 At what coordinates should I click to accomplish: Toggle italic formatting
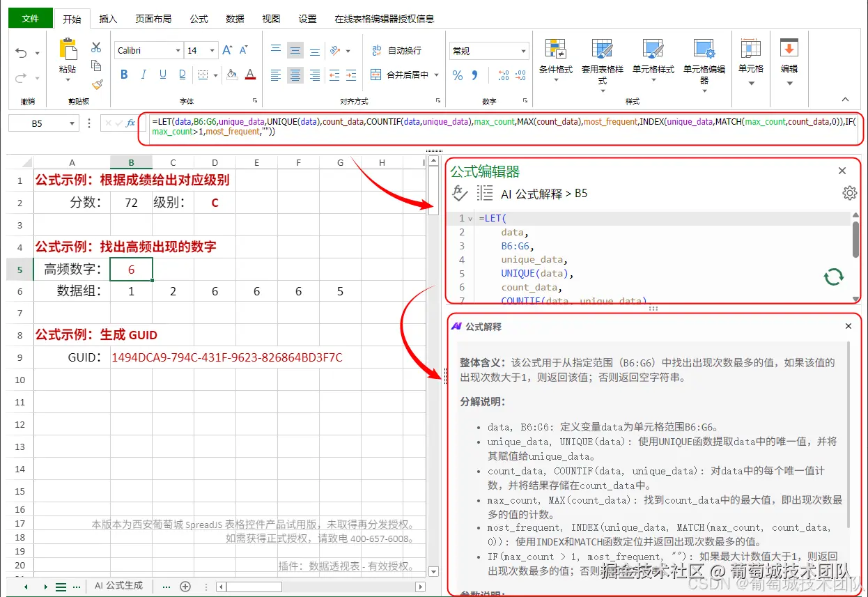143,74
